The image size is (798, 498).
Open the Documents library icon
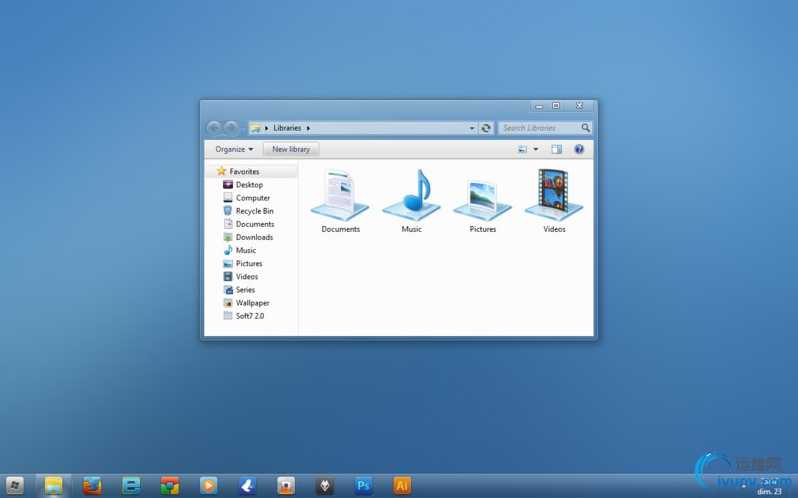click(x=340, y=196)
